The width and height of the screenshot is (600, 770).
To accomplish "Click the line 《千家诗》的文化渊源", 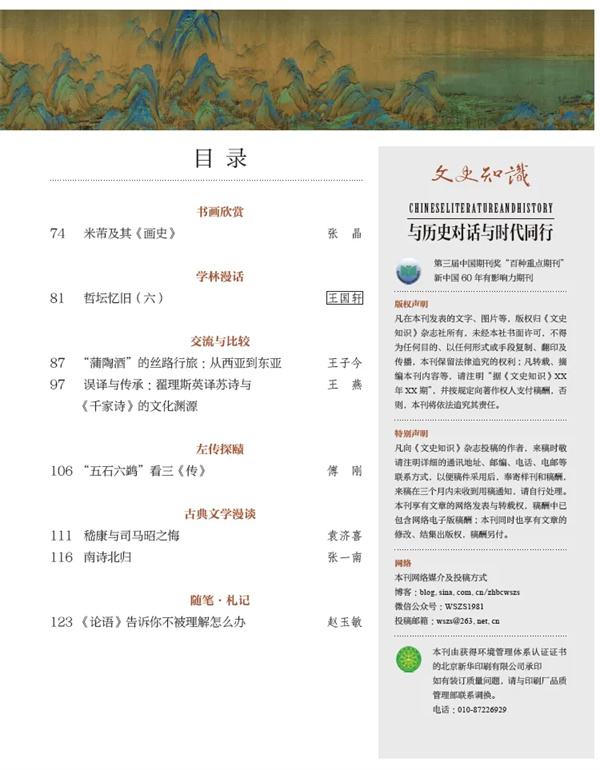I will (x=139, y=406).
